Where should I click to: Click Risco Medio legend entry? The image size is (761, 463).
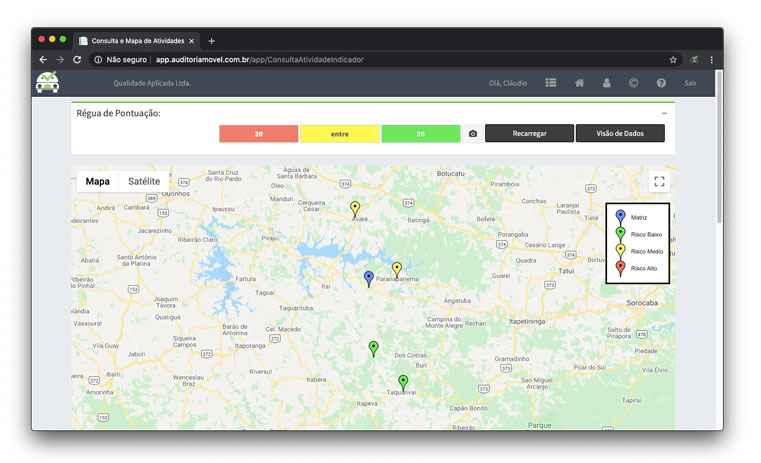pos(639,251)
